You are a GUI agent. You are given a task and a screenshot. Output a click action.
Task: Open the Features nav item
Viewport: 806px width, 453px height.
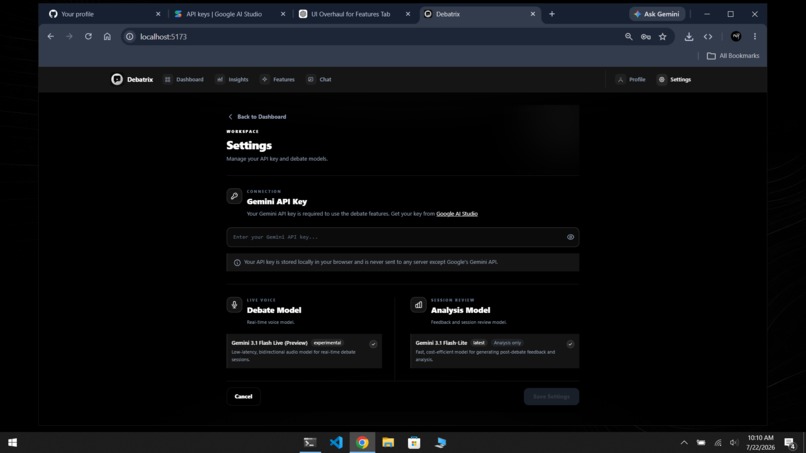(278, 80)
